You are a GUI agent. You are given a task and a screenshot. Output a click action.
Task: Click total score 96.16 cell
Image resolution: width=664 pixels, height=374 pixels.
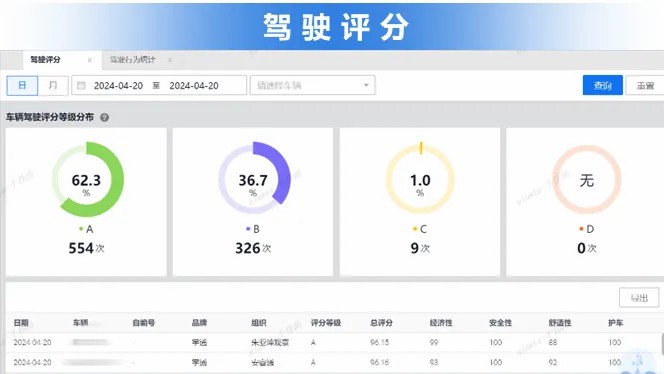tap(379, 362)
